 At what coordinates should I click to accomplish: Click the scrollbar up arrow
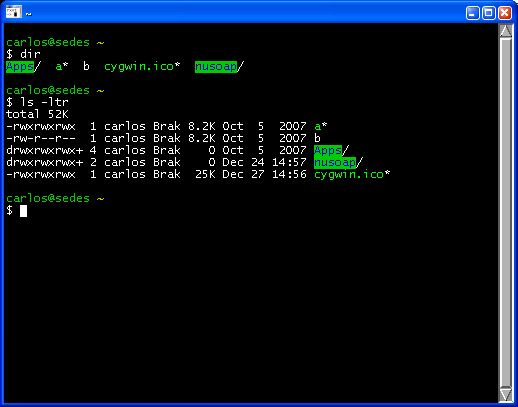[505, 31]
